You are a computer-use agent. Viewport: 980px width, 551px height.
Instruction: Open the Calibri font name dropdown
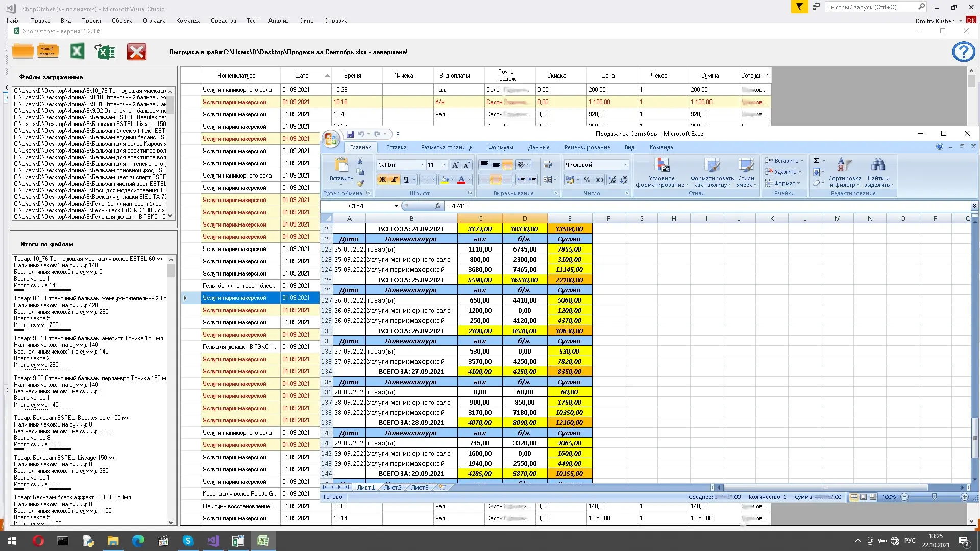click(422, 165)
